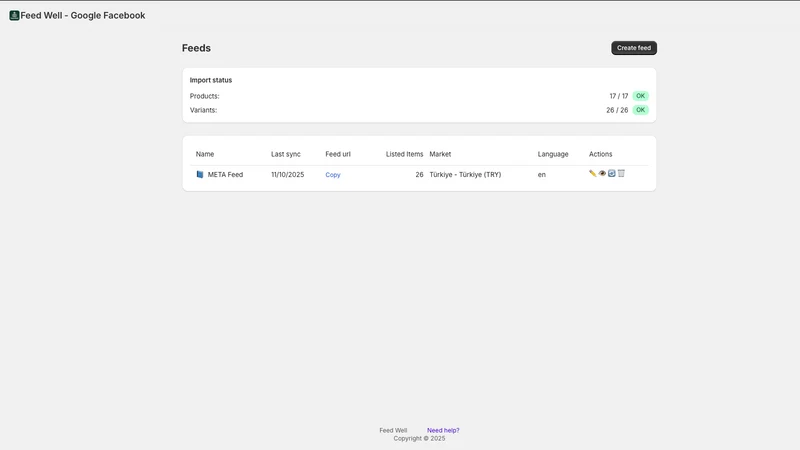
Task: Click the Products OK status badge
Action: click(640, 96)
